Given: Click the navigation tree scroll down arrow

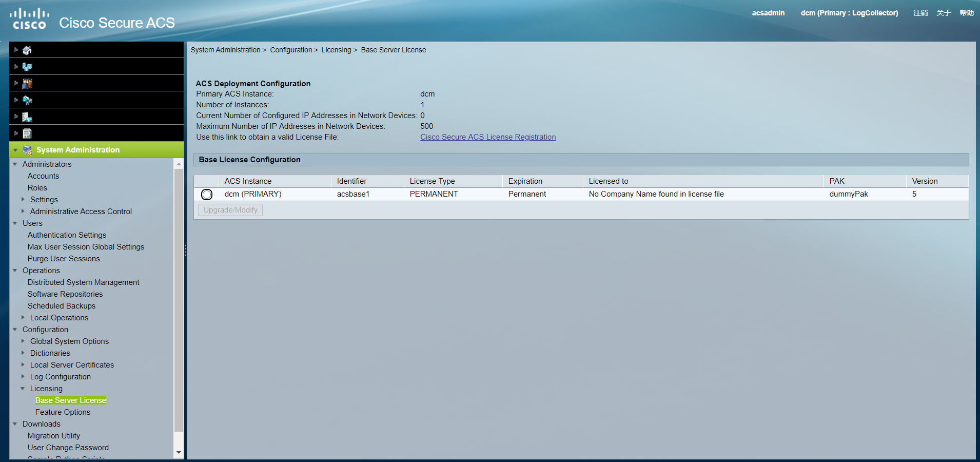Looking at the screenshot, I should pos(179,452).
